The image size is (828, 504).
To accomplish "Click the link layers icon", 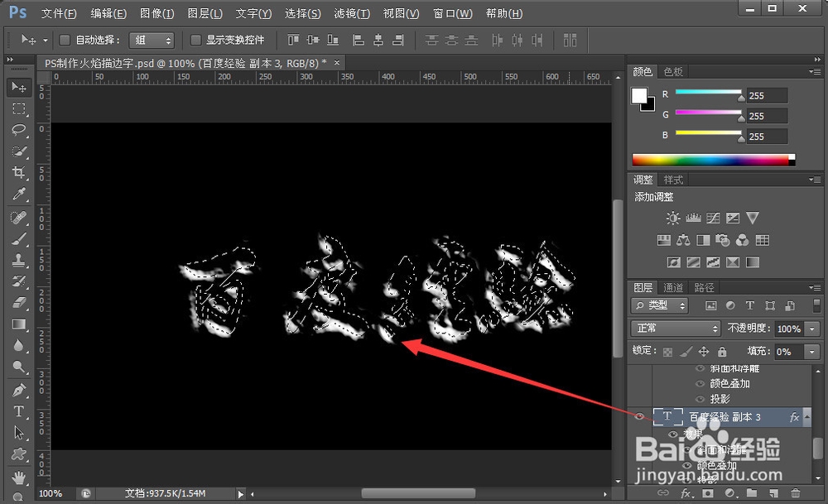I will 662,493.
